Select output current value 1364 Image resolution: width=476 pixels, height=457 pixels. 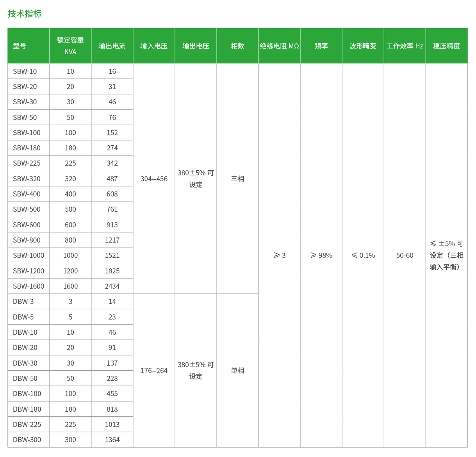112,440
